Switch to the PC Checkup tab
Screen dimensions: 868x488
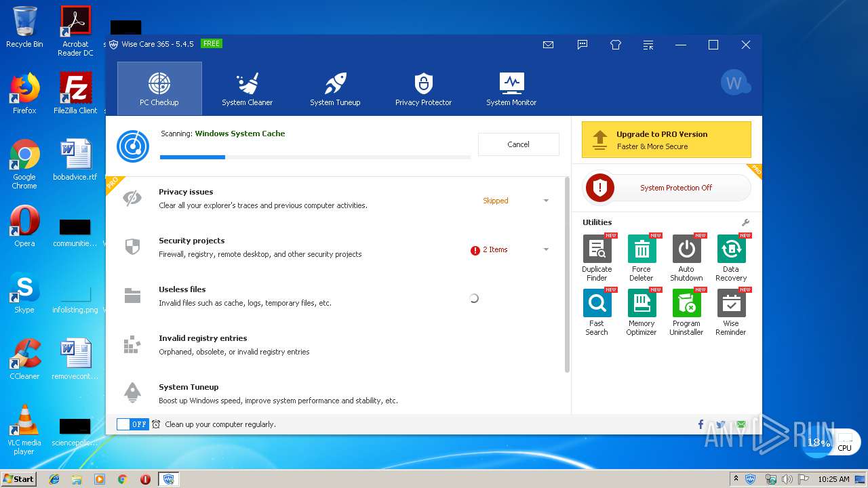coord(159,88)
